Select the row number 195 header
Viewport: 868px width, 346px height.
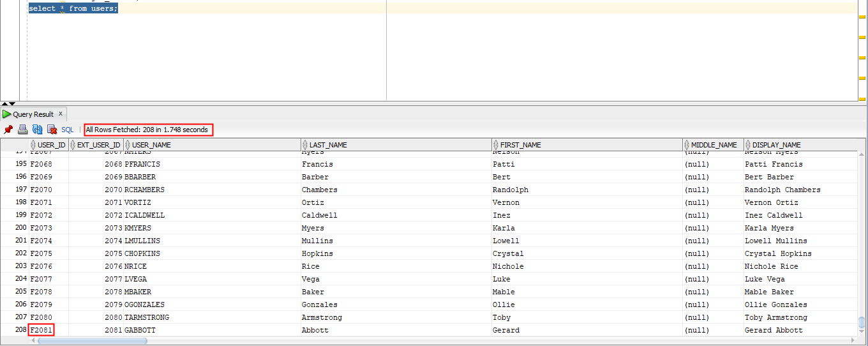click(15, 164)
